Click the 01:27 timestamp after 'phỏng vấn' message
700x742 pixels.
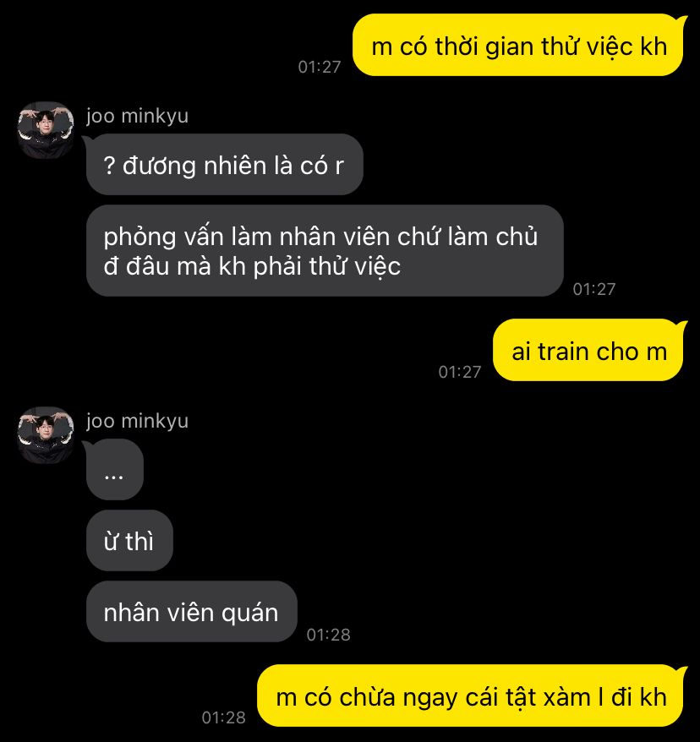tap(594, 289)
